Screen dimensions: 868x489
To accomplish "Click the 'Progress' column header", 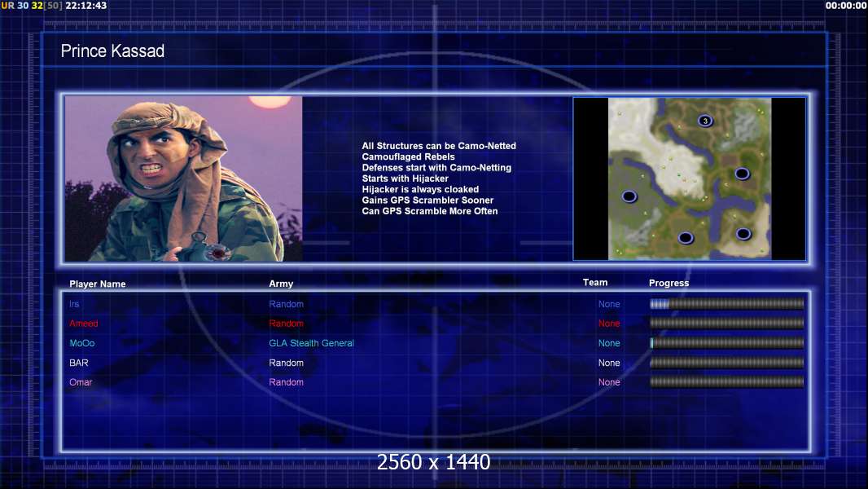I will (669, 283).
